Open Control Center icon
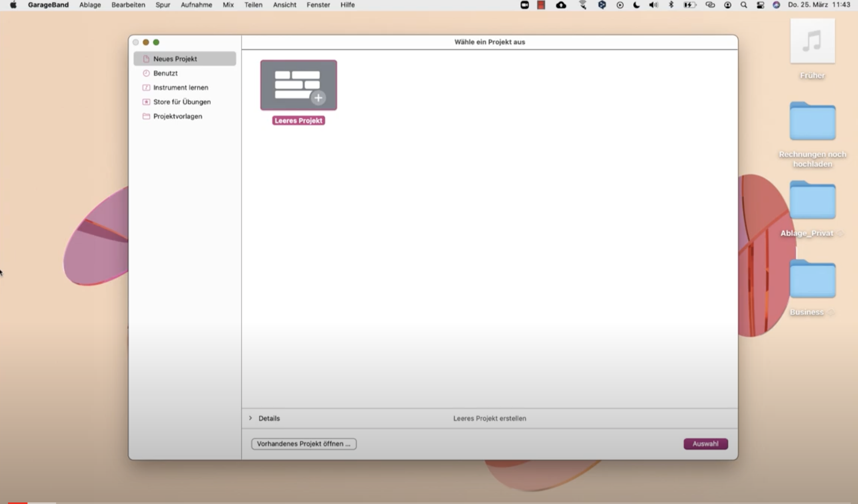The width and height of the screenshot is (858, 504). click(x=760, y=5)
